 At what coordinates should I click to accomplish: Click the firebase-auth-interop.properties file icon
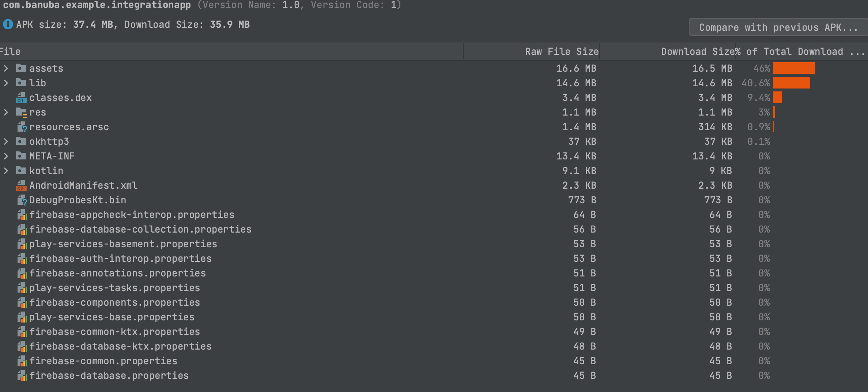point(22,259)
